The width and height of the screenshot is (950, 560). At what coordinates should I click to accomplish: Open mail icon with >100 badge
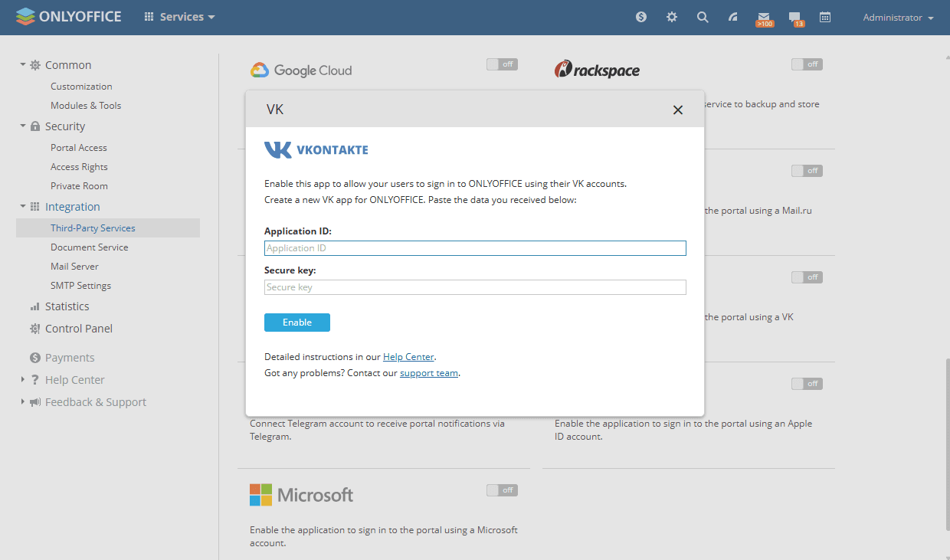coord(764,18)
